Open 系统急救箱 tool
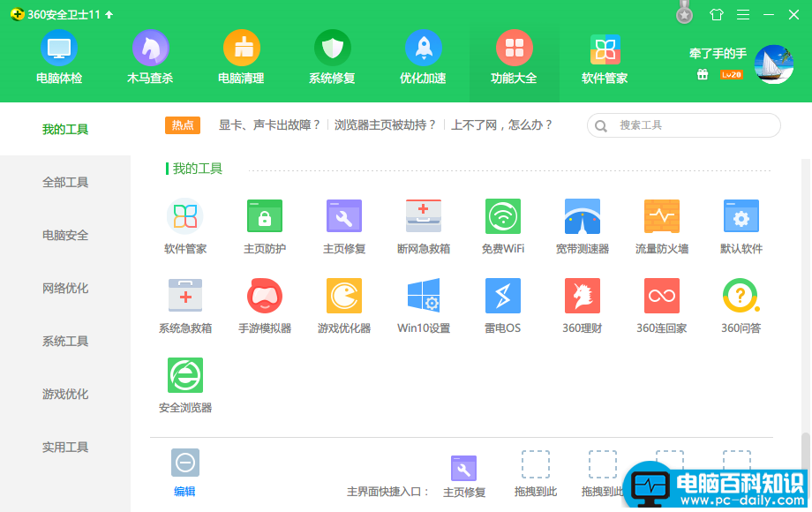Screen dimensions: 812x512 tap(185, 305)
